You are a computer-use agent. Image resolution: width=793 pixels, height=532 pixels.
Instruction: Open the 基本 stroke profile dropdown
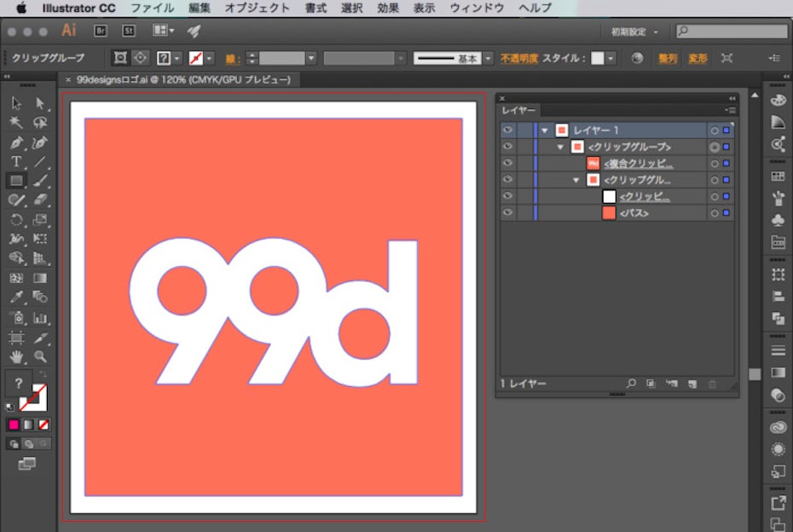488,59
